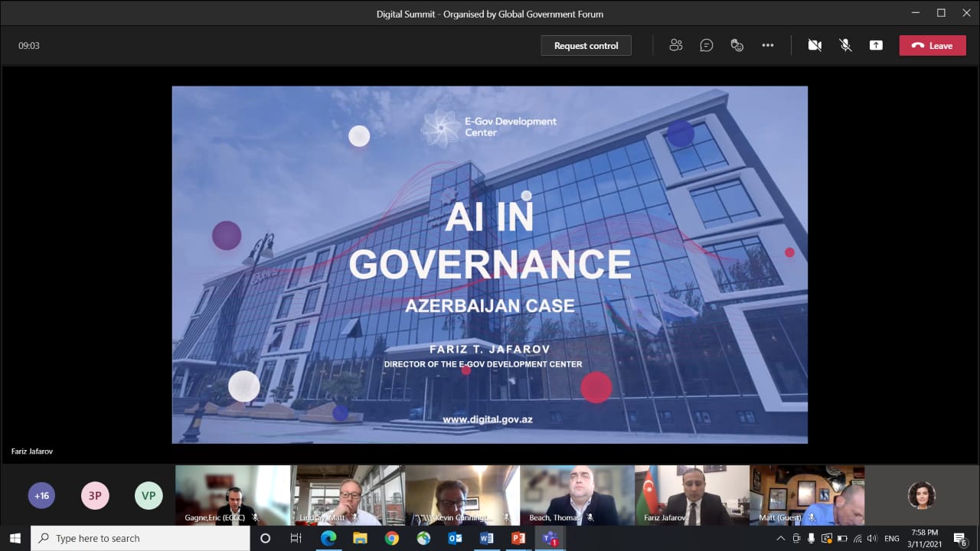
Task: Expand the hidden system tray icons
Action: click(x=782, y=538)
